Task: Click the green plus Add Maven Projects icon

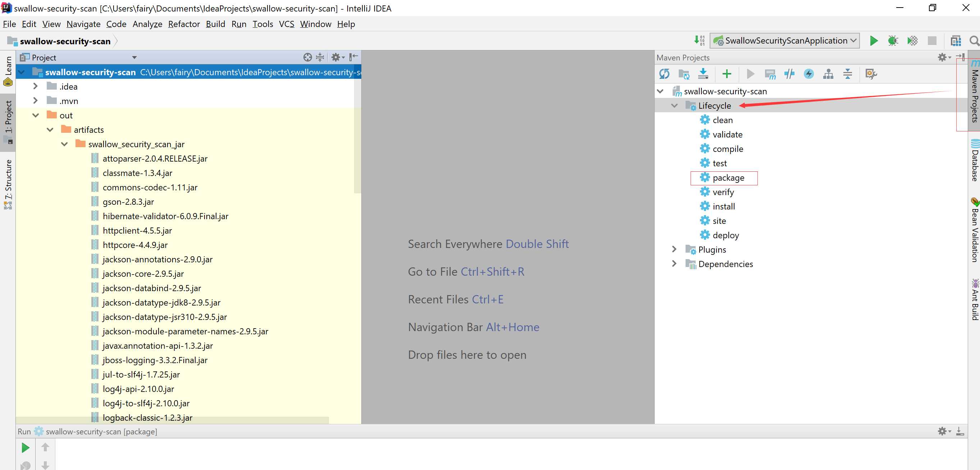Action: pos(727,74)
